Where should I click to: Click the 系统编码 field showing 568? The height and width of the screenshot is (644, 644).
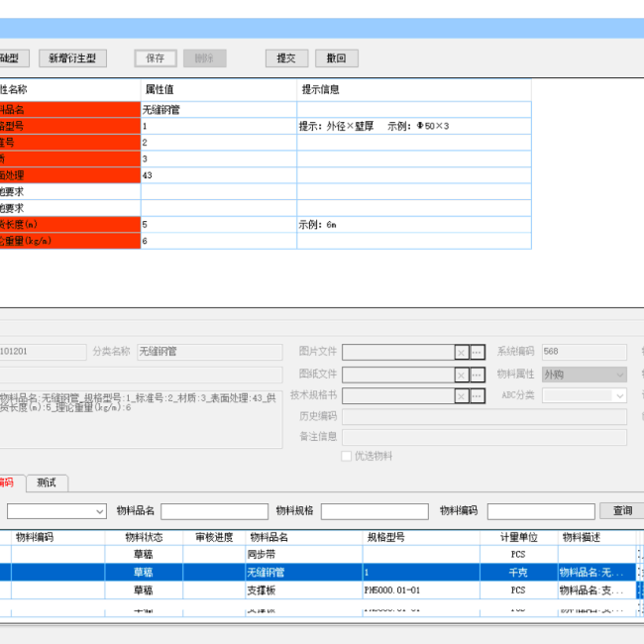coord(584,352)
